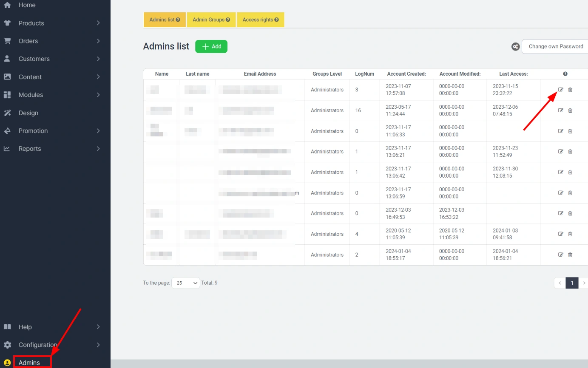Screen dimensions: 588x368
Task: Switch to the Access rights tab
Action: point(260,20)
